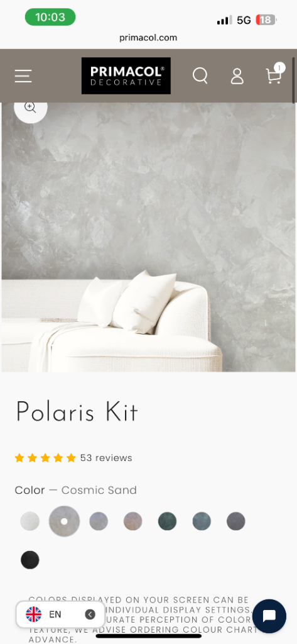The image size is (297, 644).
Task: Choose the dark green color swatch
Action: pyautogui.click(x=168, y=521)
